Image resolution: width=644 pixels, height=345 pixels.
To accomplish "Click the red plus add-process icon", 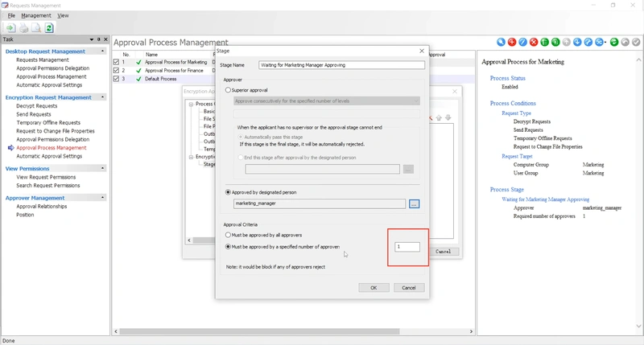I will pos(512,42).
